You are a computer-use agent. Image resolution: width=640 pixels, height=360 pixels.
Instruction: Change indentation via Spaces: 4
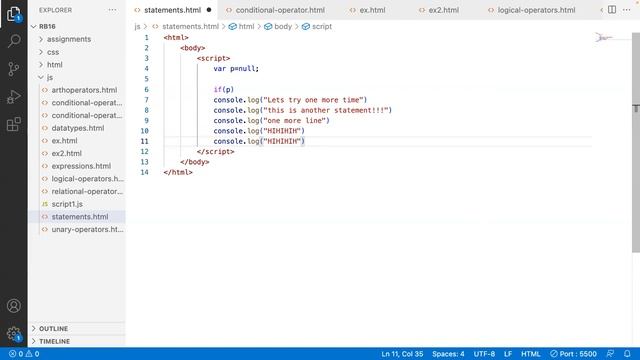(448, 354)
